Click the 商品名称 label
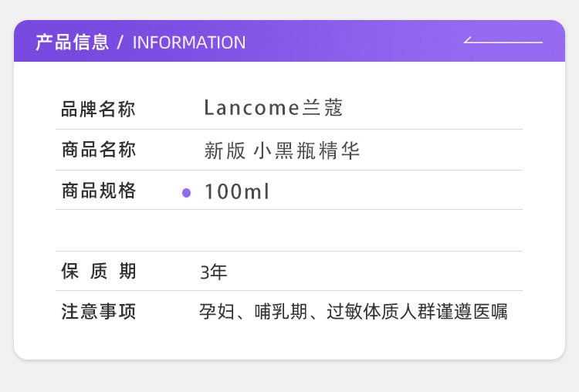 tap(99, 150)
